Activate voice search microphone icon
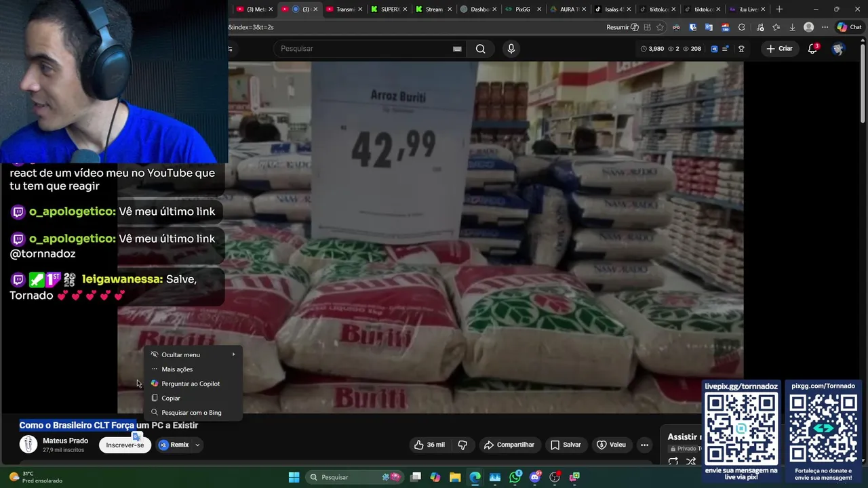 [511, 49]
